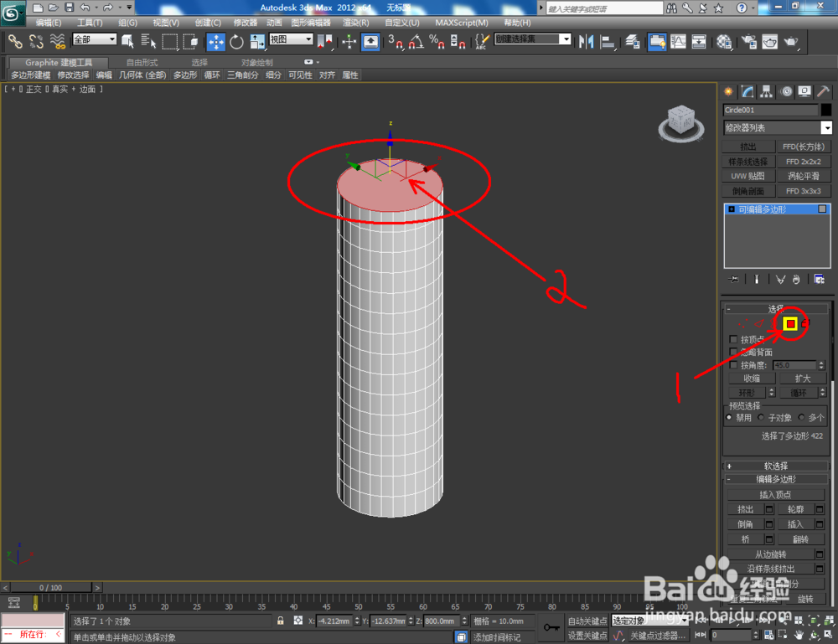This screenshot has width=838, height=644.
Task: Click the Pin Stack icon
Action: 733,279
